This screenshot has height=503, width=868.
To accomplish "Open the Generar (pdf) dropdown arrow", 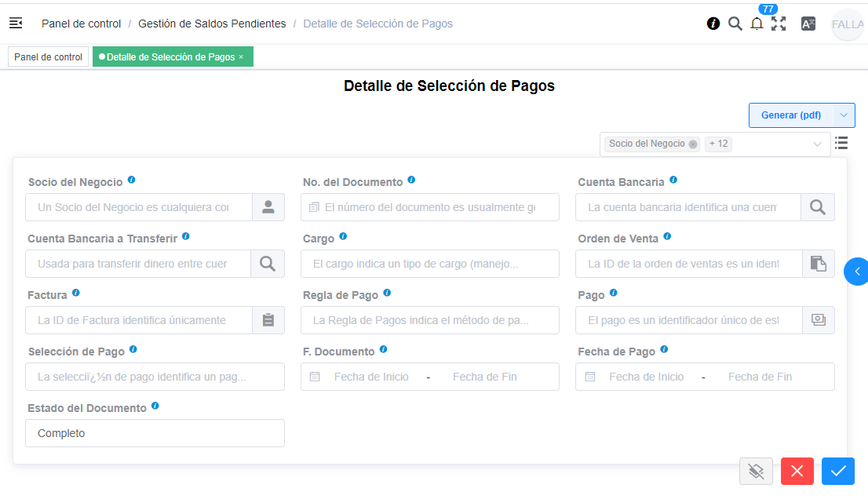I will [x=843, y=115].
